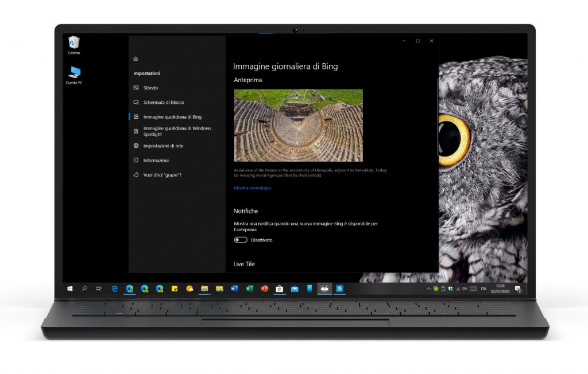Select the Cestino desktop icon
The height and width of the screenshot is (374, 588).
73,43
